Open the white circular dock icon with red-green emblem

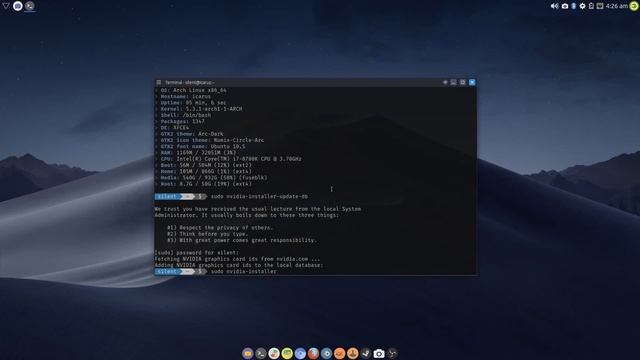[274, 353]
